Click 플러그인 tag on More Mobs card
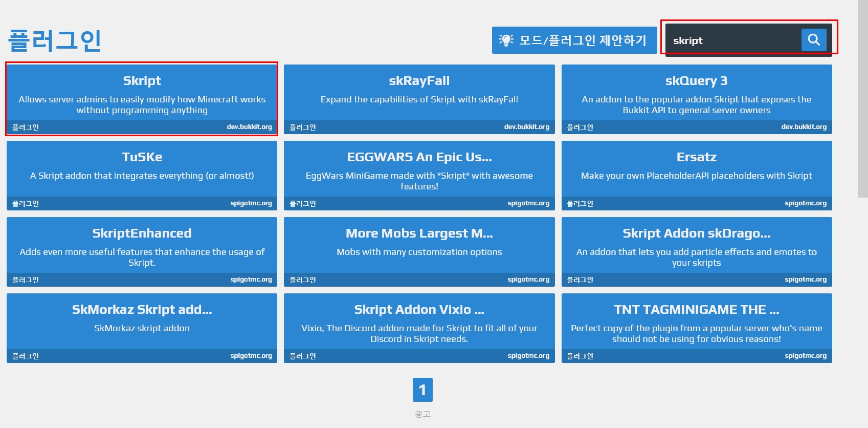The height and width of the screenshot is (428, 868). tap(303, 280)
